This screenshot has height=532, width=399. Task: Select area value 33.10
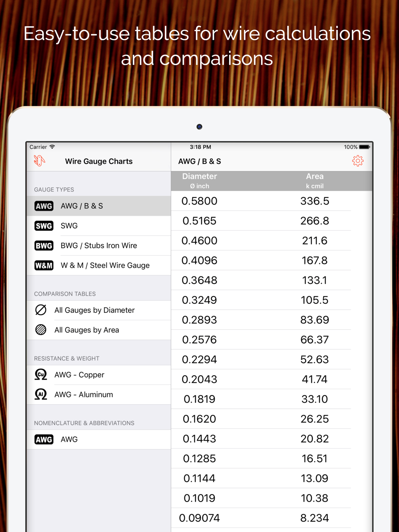315,399
